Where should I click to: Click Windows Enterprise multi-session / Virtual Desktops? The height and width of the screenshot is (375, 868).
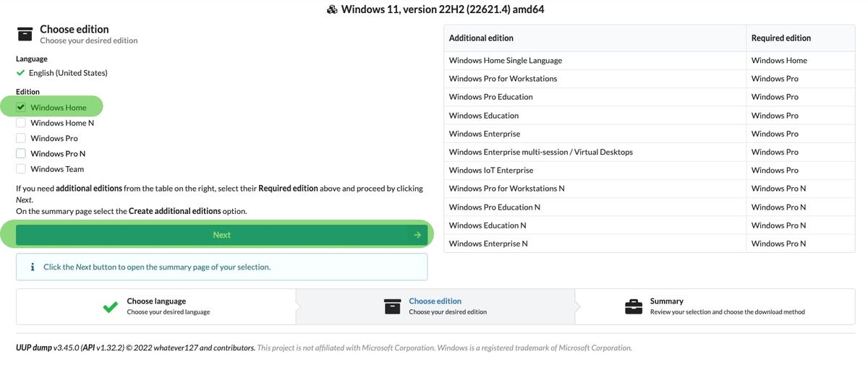tap(595, 152)
